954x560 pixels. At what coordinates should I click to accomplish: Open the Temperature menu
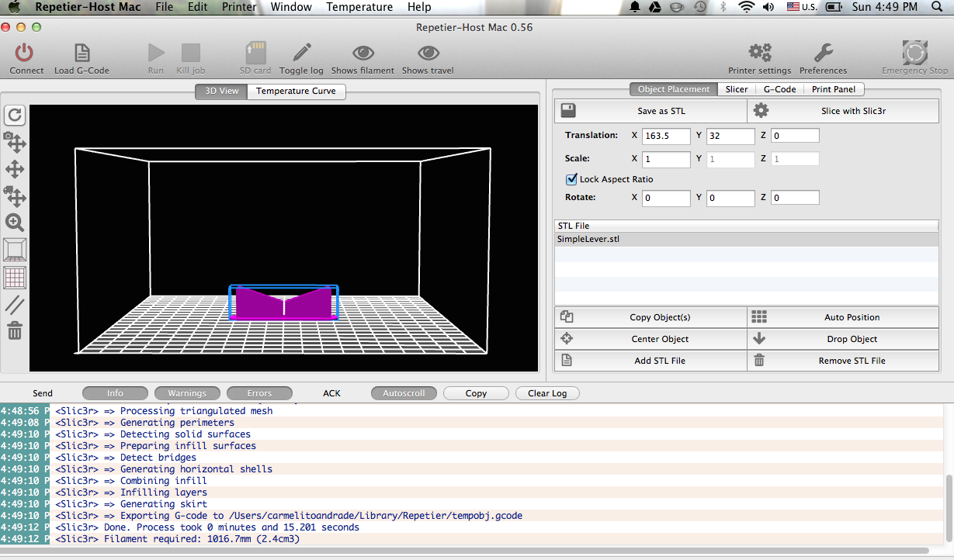(x=359, y=7)
